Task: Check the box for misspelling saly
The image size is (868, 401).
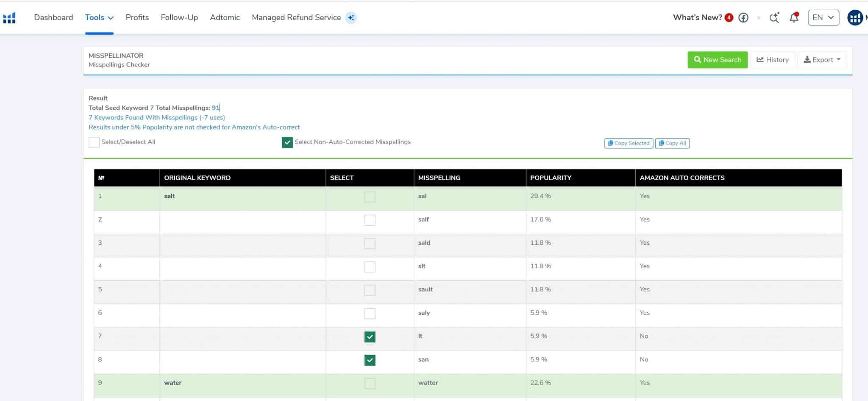Action: click(x=370, y=313)
